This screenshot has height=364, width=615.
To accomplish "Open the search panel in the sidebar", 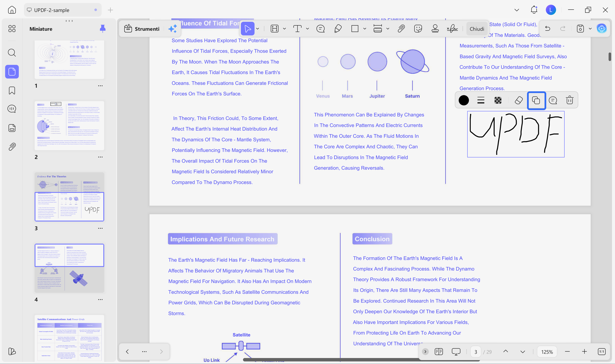I will point(12,53).
